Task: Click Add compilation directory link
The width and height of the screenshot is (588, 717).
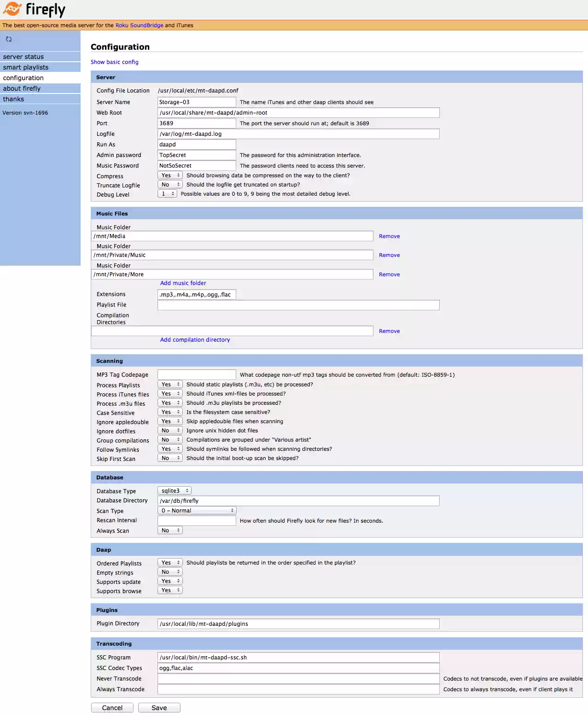Action: pos(195,340)
